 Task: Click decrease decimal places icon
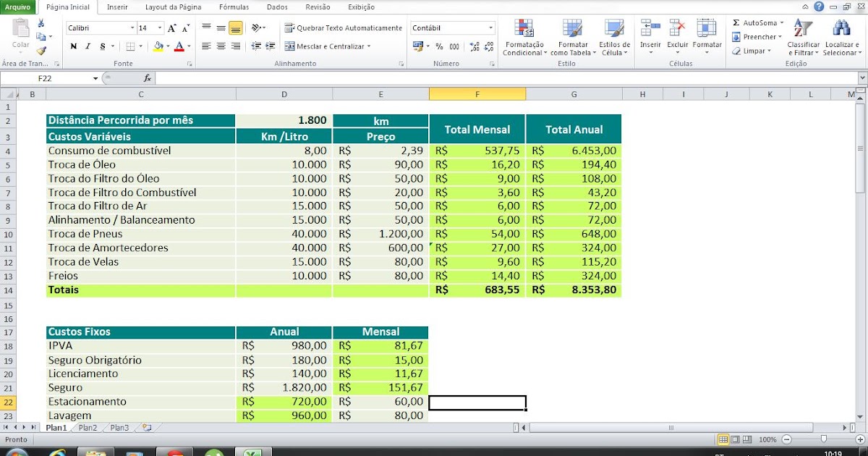click(x=488, y=46)
